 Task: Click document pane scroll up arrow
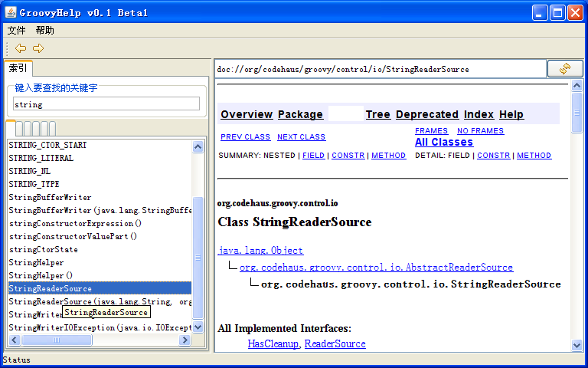click(x=577, y=86)
